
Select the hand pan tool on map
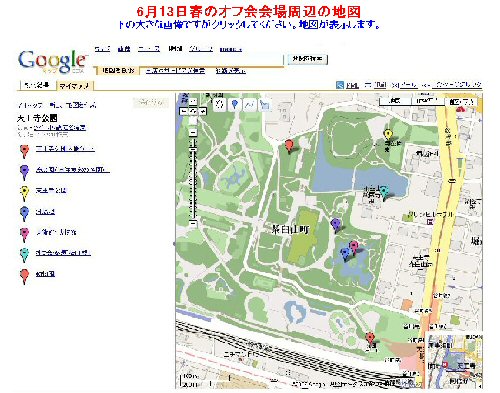pyautogui.click(x=219, y=104)
